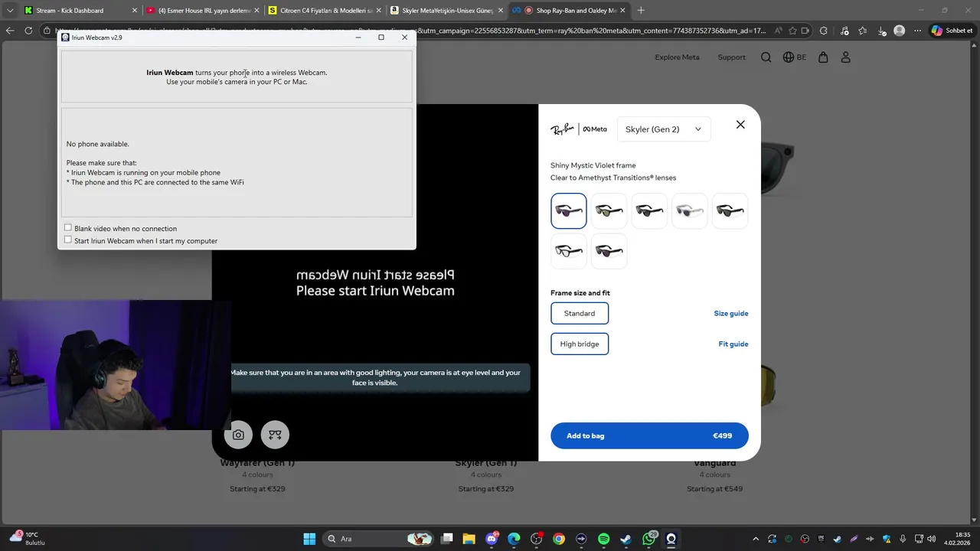Select the second swatch in the bottom row
The width and height of the screenshot is (980, 551).
click(x=609, y=251)
